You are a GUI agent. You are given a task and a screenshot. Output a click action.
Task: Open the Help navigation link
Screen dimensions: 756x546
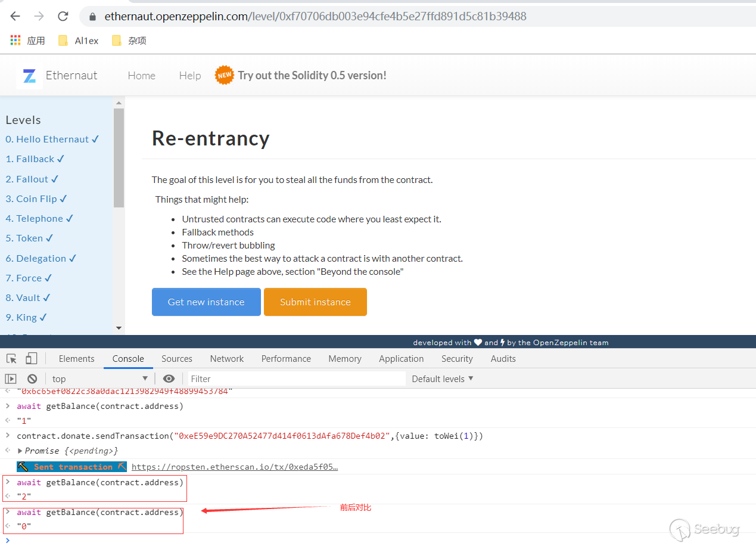coord(190,76)
